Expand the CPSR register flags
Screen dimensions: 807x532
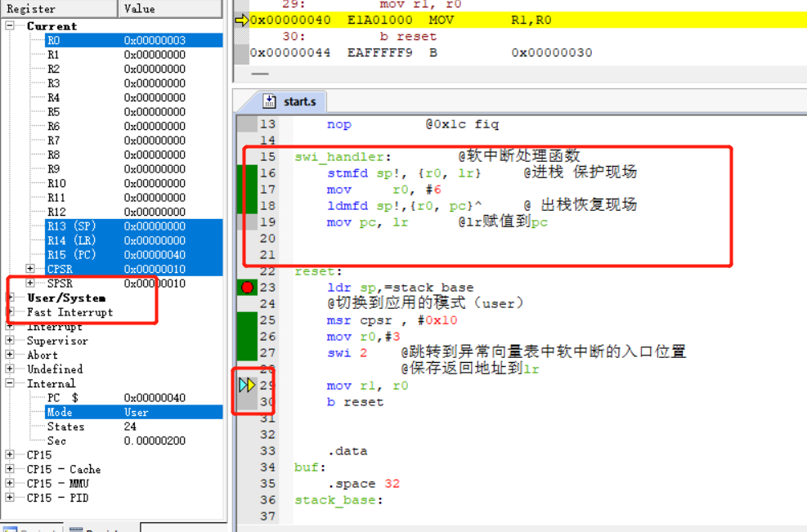coord(30,269)
